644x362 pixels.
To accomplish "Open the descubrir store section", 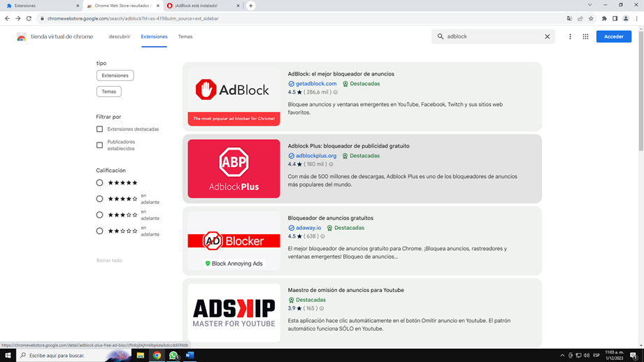I will tap(120, 36).
